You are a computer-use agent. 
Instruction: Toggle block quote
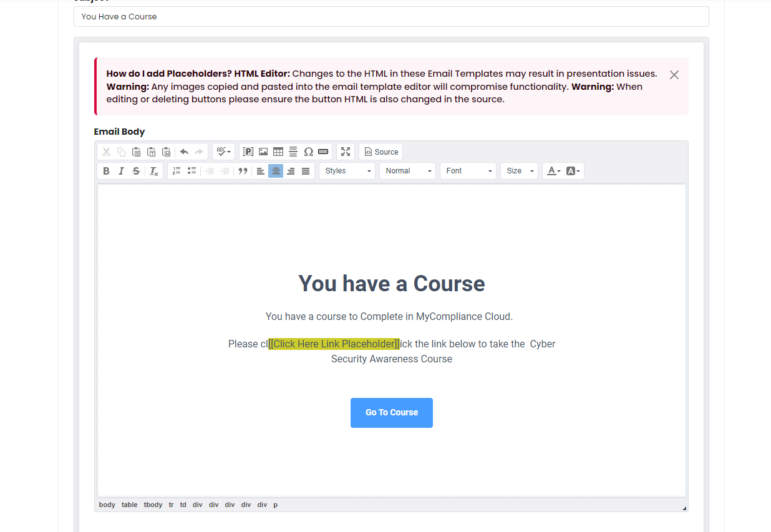click(243, 171)
